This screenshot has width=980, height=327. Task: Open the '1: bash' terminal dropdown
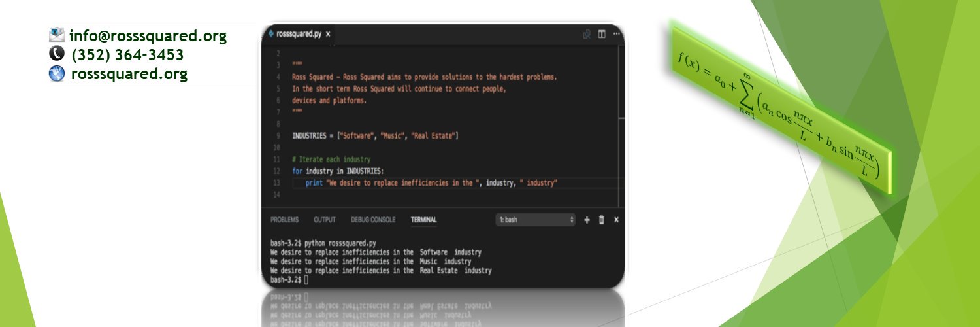click(536, 220)
